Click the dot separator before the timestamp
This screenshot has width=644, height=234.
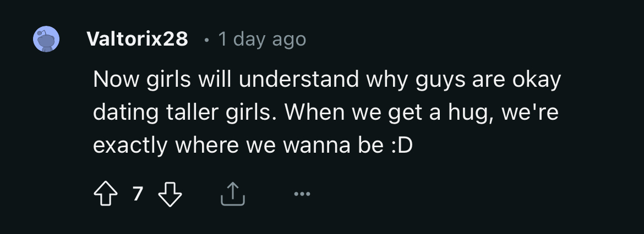[205, 40]
